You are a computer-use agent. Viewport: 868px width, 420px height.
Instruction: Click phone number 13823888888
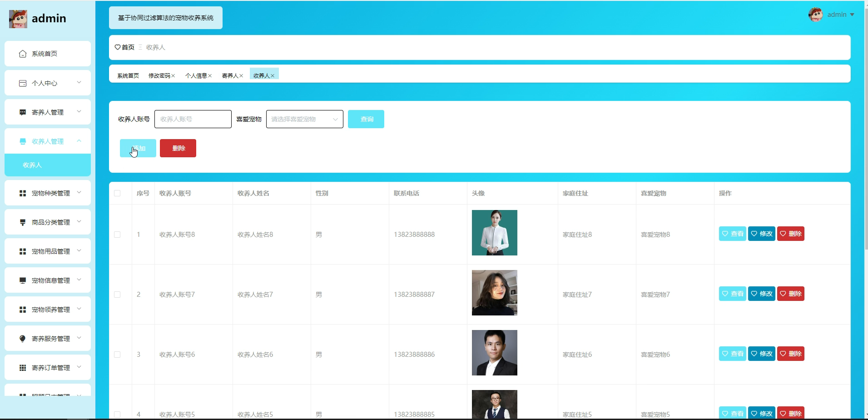[414, 235]
